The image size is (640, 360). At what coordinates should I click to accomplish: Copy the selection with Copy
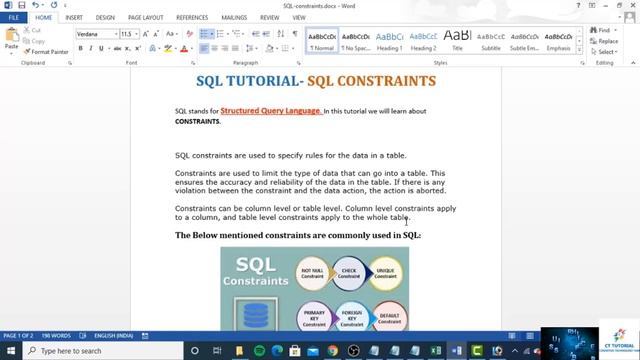pos(34,41)
